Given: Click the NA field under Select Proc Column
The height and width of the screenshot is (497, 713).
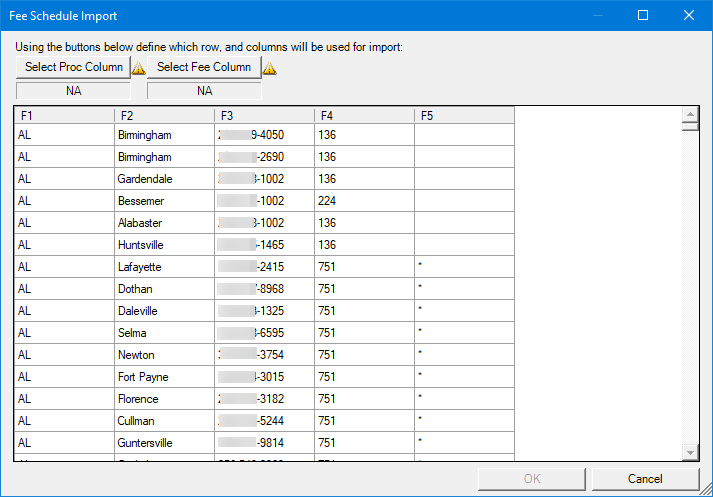Looking at the screenshot, I should click(x=73, y=91).
